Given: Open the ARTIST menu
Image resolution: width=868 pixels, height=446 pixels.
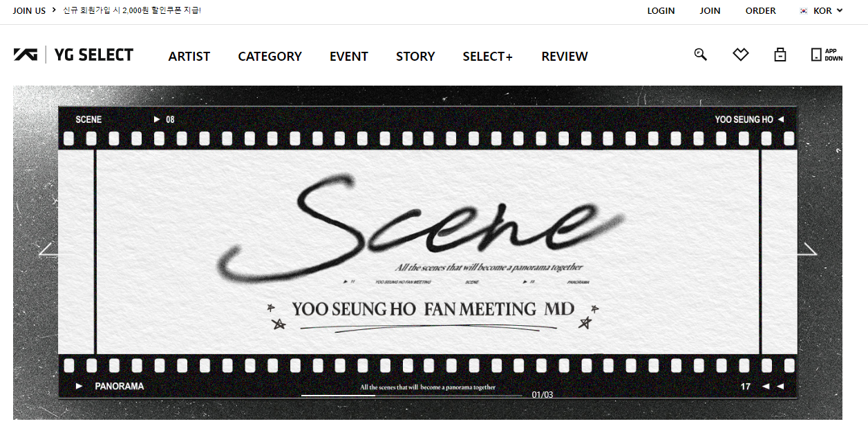Looking at the screenshot, I should pyautogui.click(x=189, y=57).
